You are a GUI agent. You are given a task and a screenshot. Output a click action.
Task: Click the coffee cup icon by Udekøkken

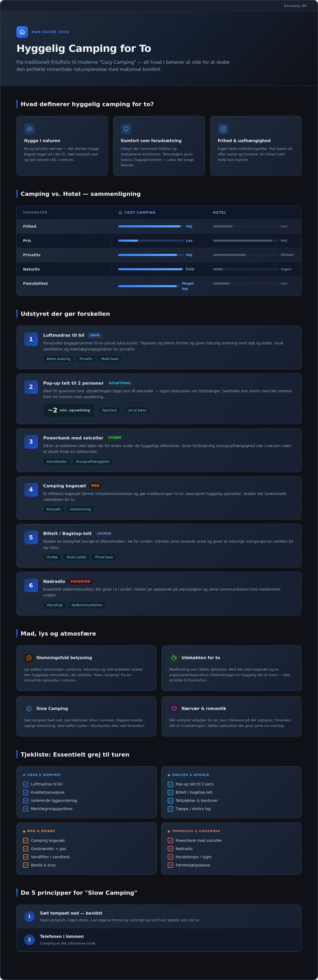[174, 658]
